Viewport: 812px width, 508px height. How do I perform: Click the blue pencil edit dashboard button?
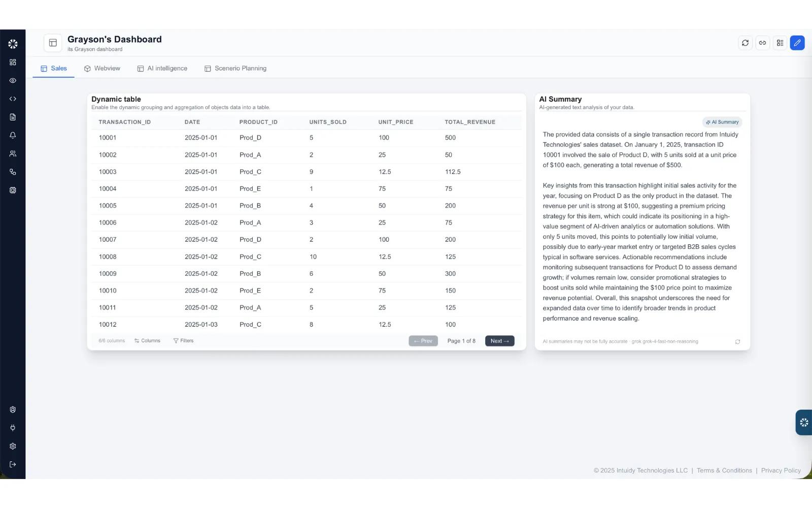(797, 43)
